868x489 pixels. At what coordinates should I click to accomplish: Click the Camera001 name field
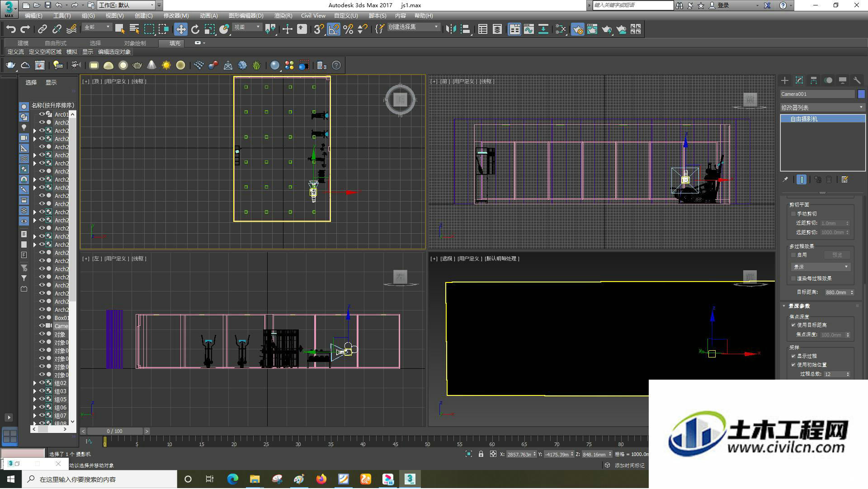point(817,94)
